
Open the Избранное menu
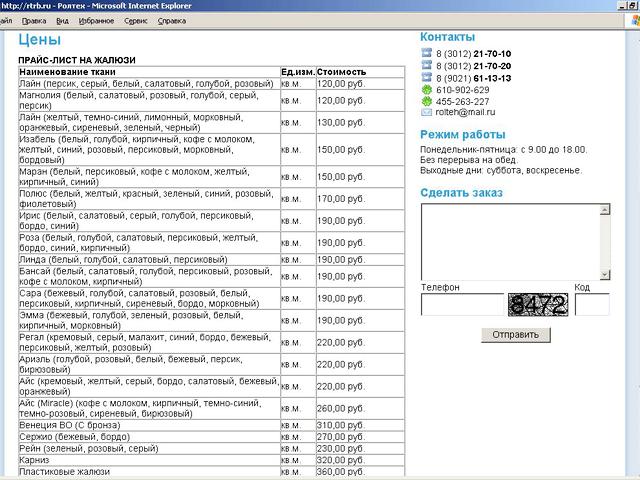(98, 20)
